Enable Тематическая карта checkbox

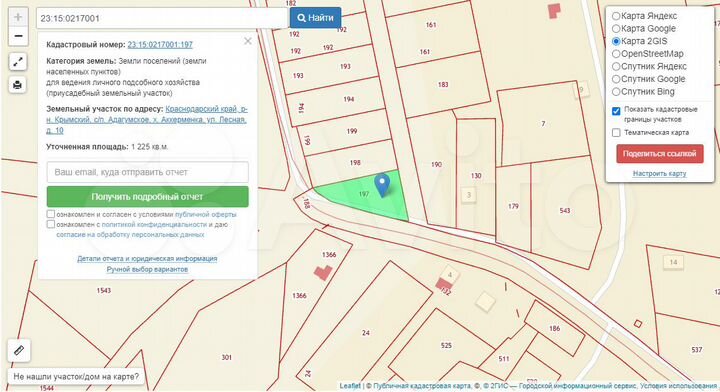[616, 133]
